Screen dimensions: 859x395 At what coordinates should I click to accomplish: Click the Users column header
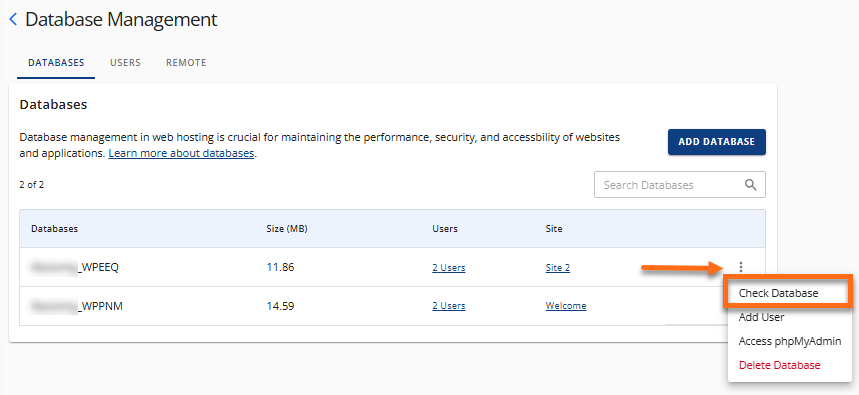coord(445,228)
